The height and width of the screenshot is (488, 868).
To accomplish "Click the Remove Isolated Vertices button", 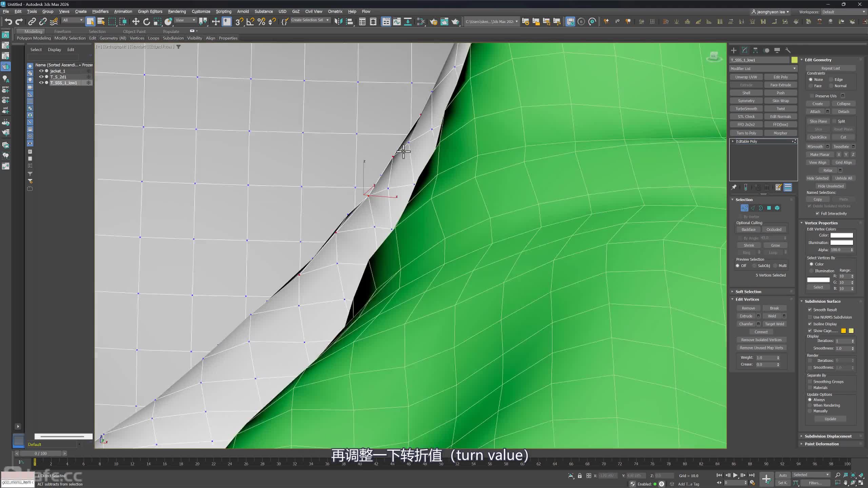I will pyautogui.click(x=761, y=340).
